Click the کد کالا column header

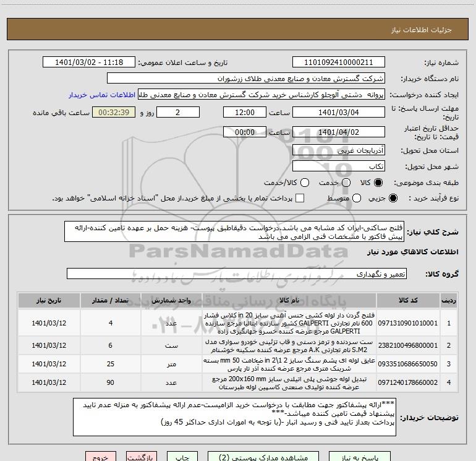tap(408, 300)
